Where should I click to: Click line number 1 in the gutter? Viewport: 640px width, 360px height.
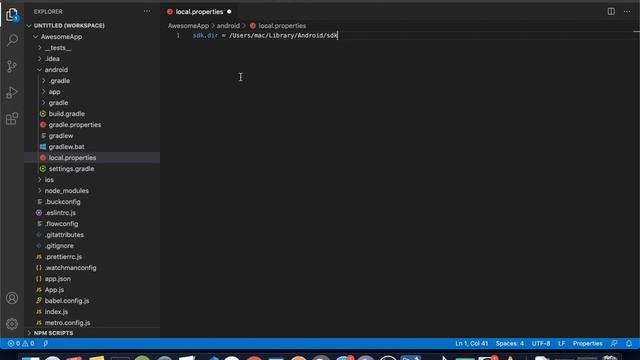click(178, 36)
